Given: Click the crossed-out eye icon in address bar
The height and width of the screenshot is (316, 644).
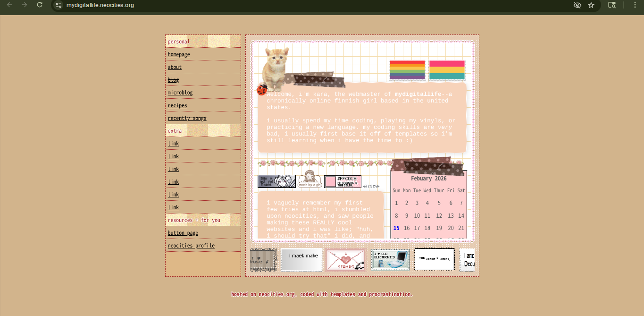Looking at the screenshot, I should pos(577,5).
